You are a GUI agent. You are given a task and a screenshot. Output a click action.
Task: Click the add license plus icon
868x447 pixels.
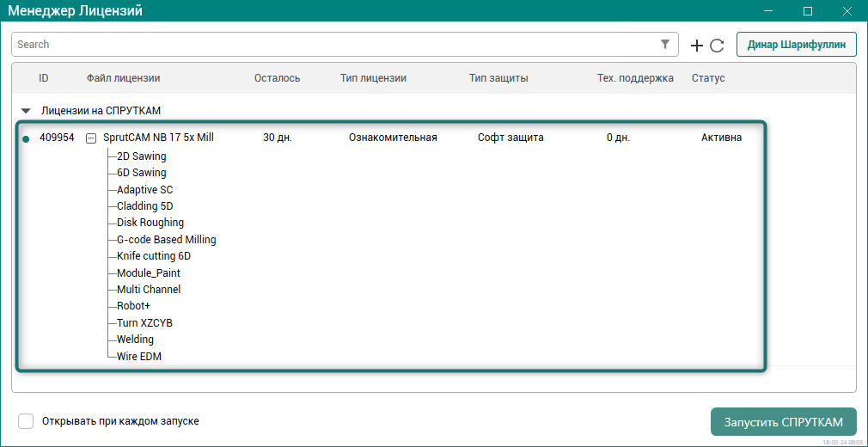pos(697,46)
